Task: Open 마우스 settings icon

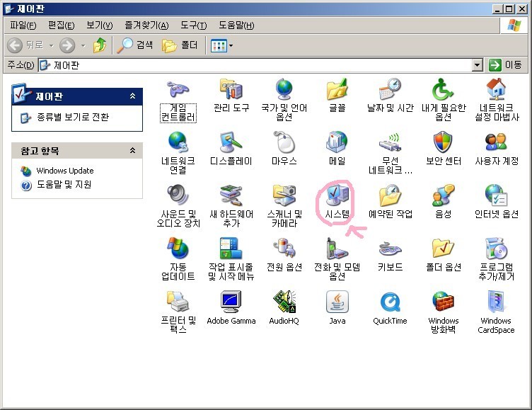Action: tap(284, 149)
